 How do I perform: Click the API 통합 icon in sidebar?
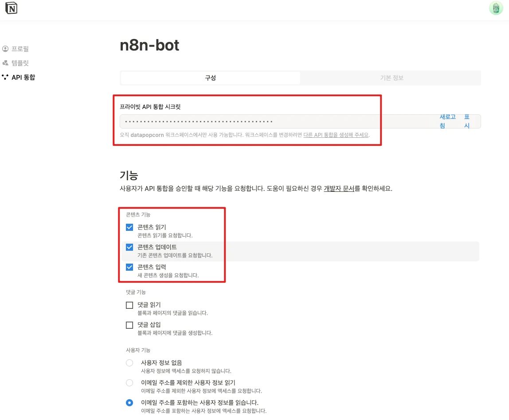tap(5, 77)
